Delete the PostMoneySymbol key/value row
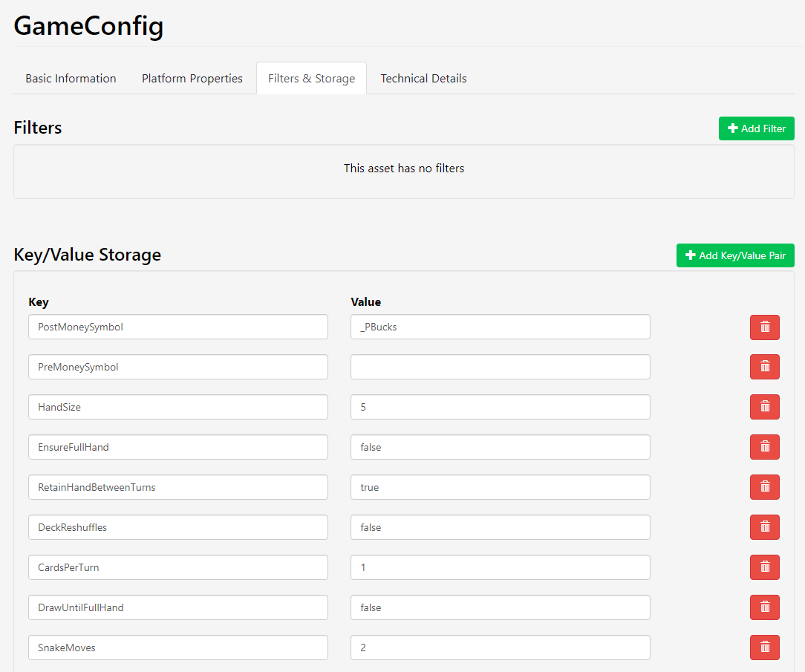This screenshot has width=805, height=672. tap(764, 327)
